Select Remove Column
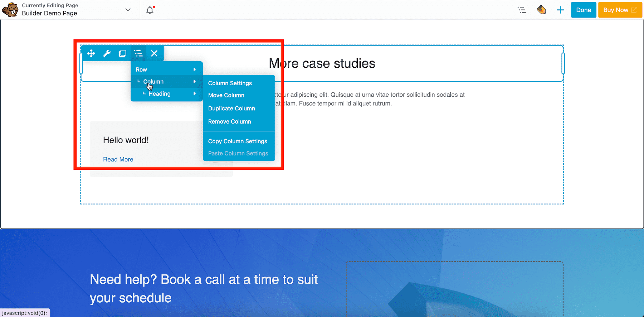Viewport: 644px width, 317px height. coord(230,122)
